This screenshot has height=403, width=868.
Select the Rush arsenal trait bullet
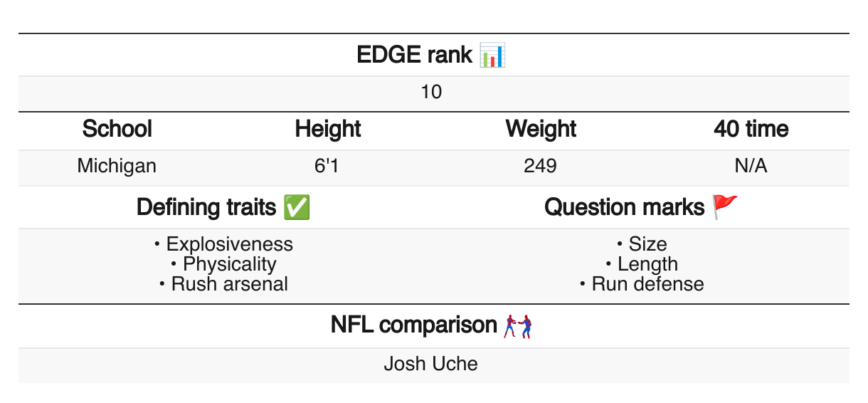tap(223, 284)
